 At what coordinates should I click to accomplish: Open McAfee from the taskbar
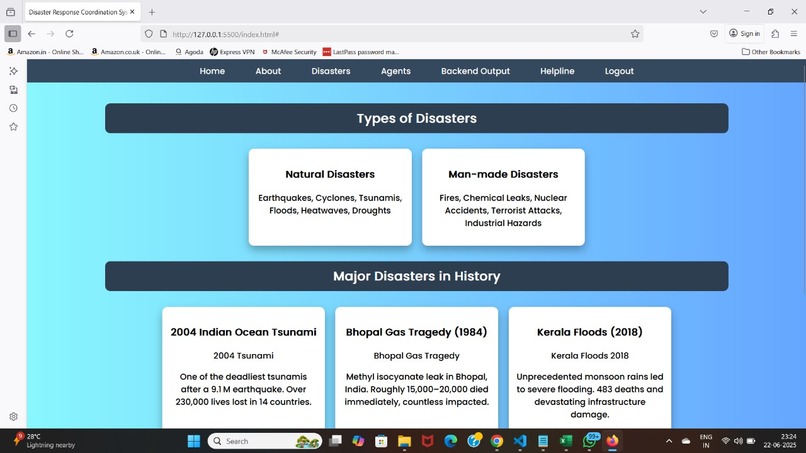point(427,441)
